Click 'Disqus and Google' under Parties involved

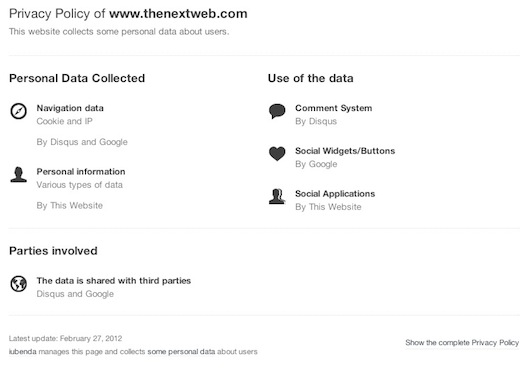click(x=75, y=294)
